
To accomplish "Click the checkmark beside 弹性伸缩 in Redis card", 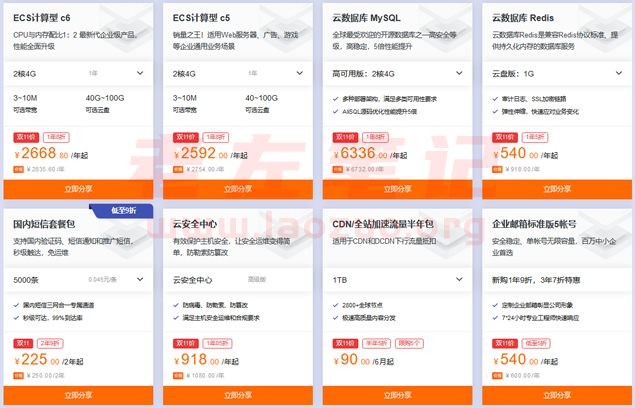I will click(x=495, y=111).
